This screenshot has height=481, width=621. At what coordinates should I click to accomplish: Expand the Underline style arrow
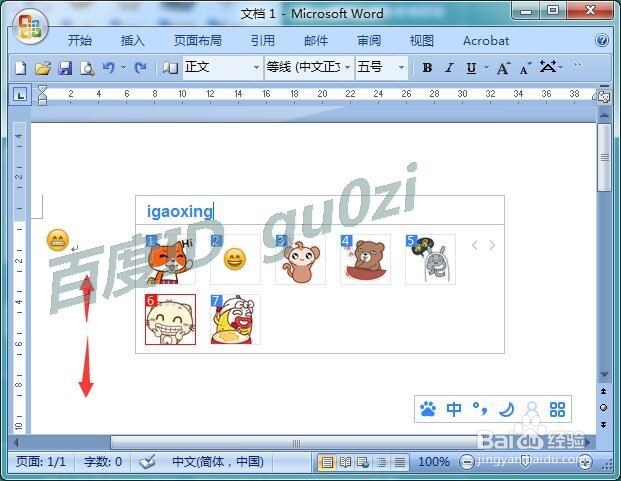click(x=486, y=68)
